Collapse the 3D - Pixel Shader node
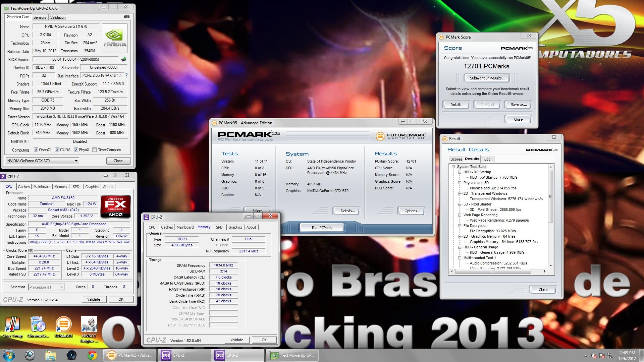This screenshot has width=644, height=362. (460, 204)
